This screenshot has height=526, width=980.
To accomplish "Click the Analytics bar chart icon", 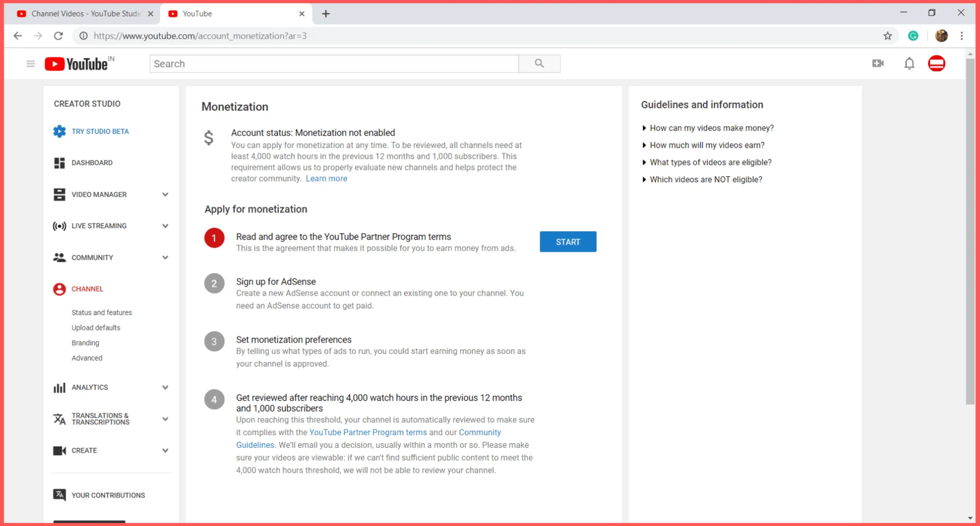I will pos(60,387).
